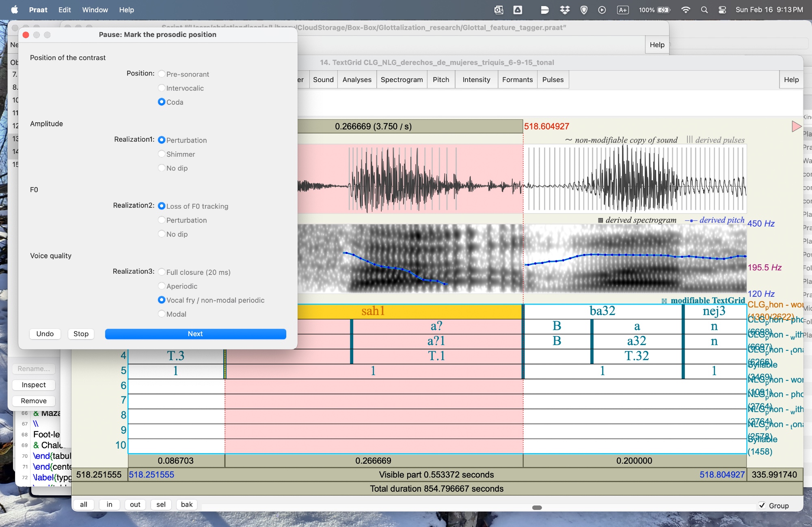812x527 pixels.
Task: Click the Apple logo menu
Action: pos(15,10)
